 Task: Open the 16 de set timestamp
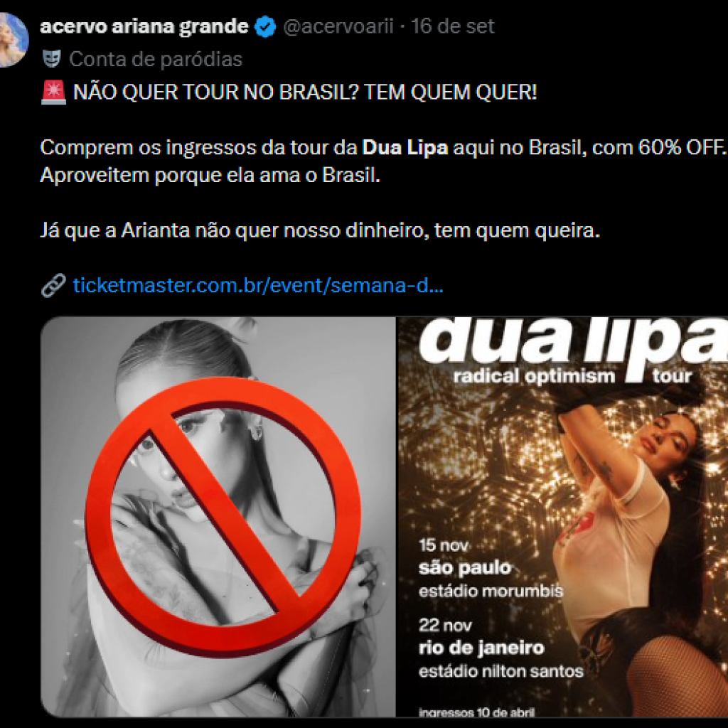[452, 26]
